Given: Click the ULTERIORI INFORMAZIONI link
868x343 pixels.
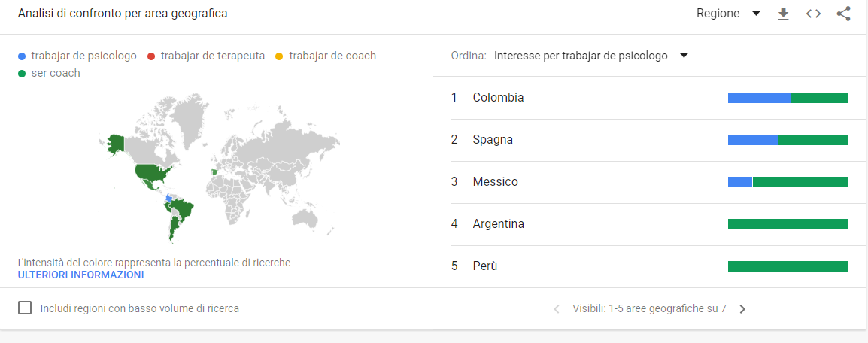Looking at the screenshot, I should pos(80,275).
